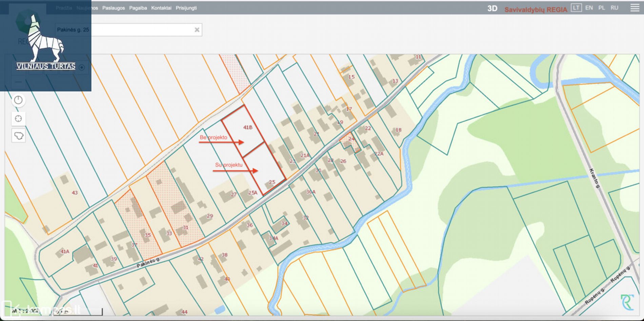Click the compass reset rotation icon

click(x=18, y=100)
